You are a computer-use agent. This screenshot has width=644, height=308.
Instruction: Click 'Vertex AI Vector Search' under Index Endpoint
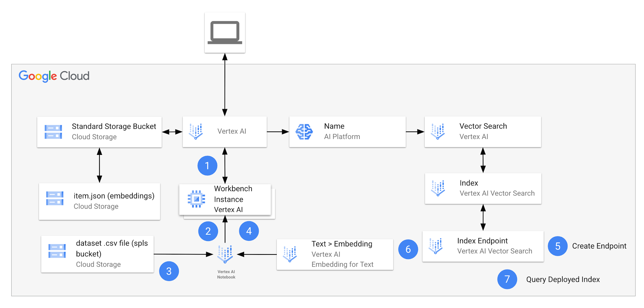pyautogui.click(x=495, y=251)
